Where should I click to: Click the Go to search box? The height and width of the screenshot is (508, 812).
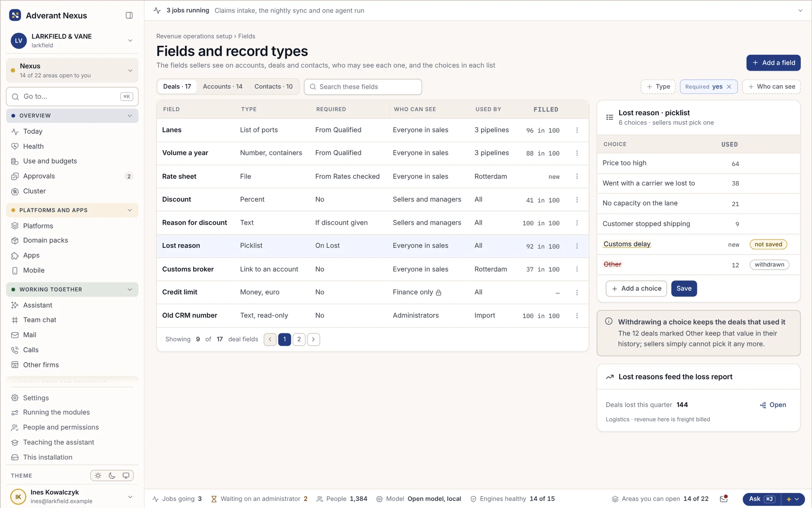[x=72, y=97]
